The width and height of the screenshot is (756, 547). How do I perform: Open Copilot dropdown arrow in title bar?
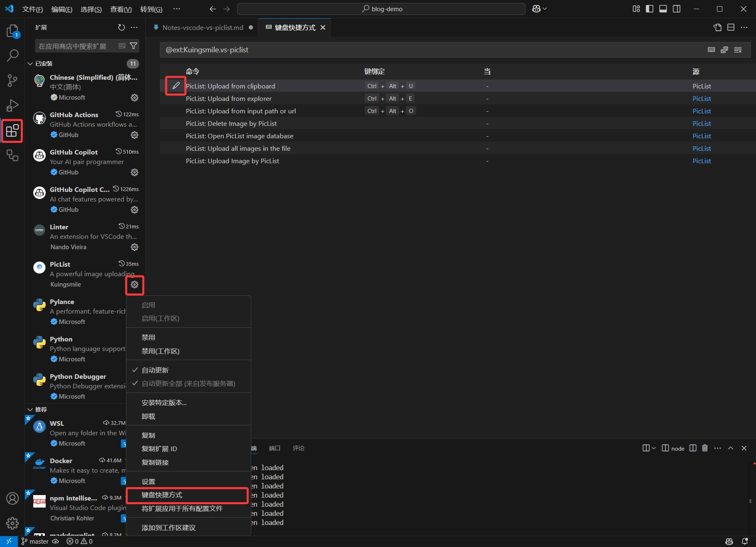coord(545,9)
